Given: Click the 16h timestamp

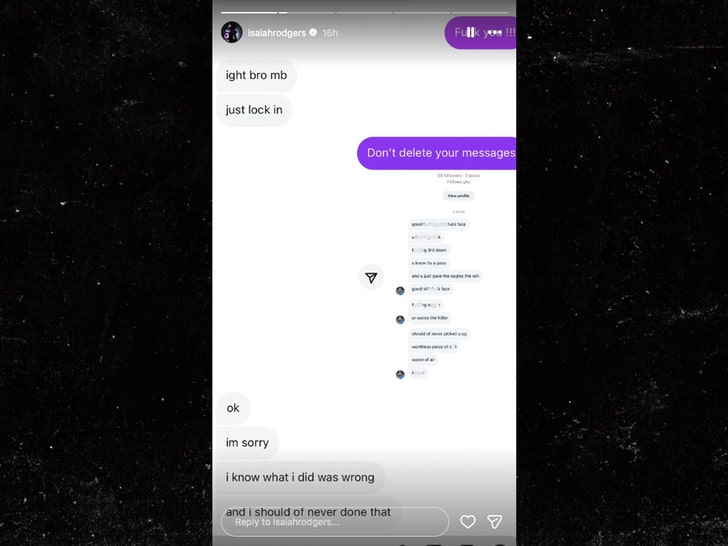Looking at the screenshot, I should click(x=330, y=32).
